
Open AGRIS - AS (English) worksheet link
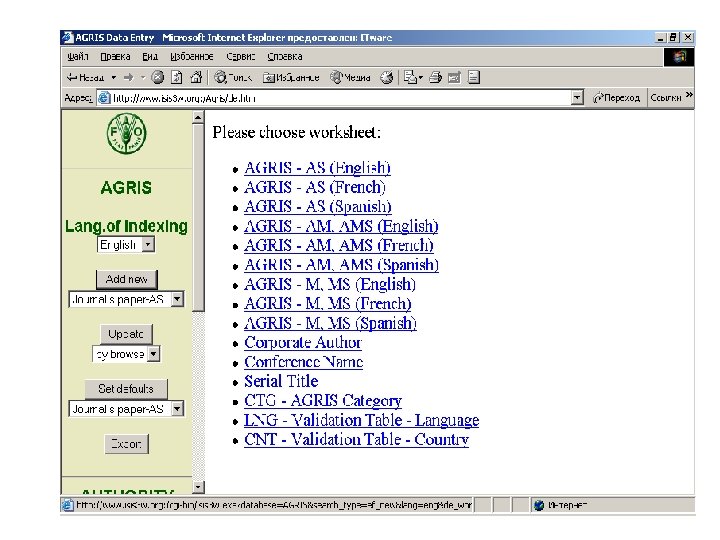[x=317, y=168]
